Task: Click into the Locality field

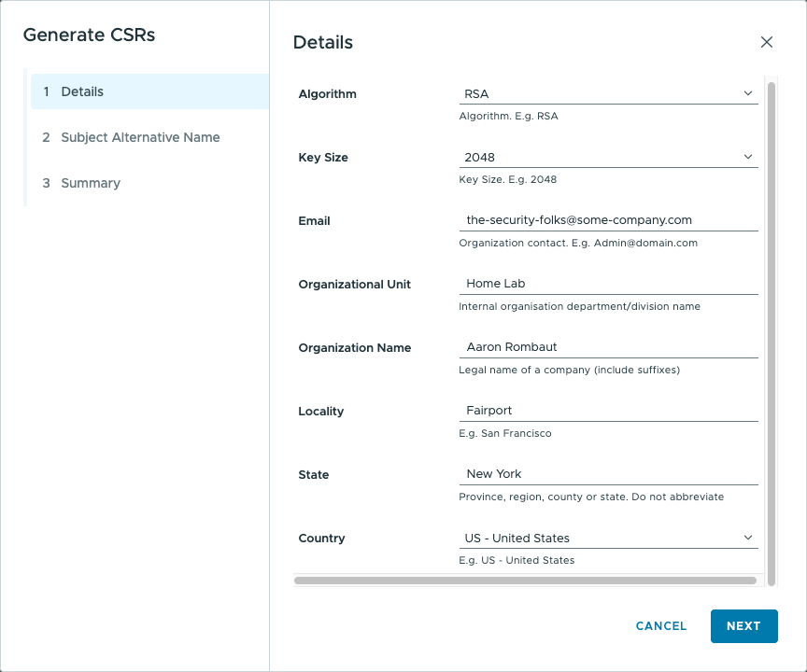Action: coord(608,411)
